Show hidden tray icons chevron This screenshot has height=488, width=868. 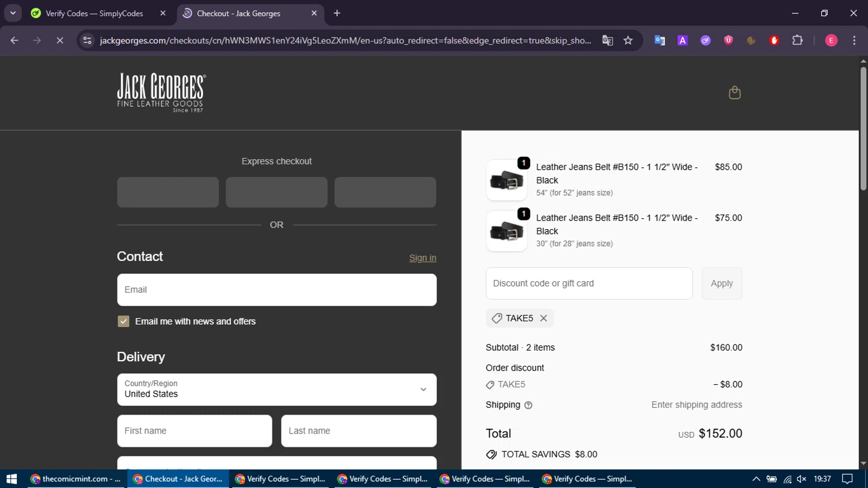tap(756, 479)
